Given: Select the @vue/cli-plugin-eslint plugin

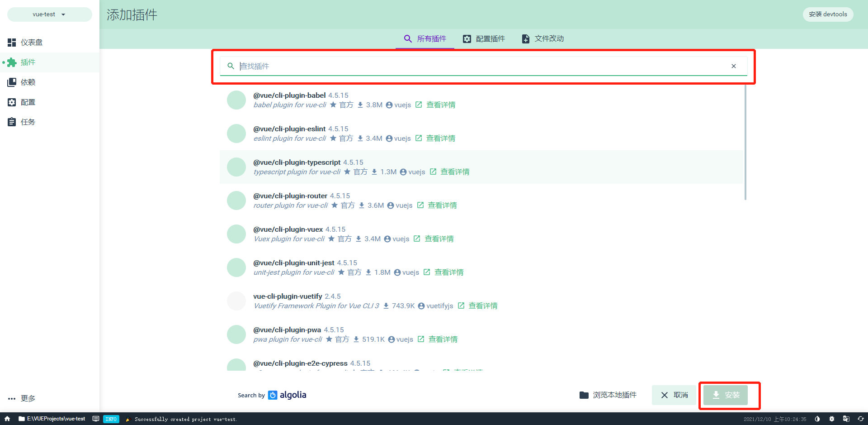Looking at the screenshot, I should pos(481,134).
